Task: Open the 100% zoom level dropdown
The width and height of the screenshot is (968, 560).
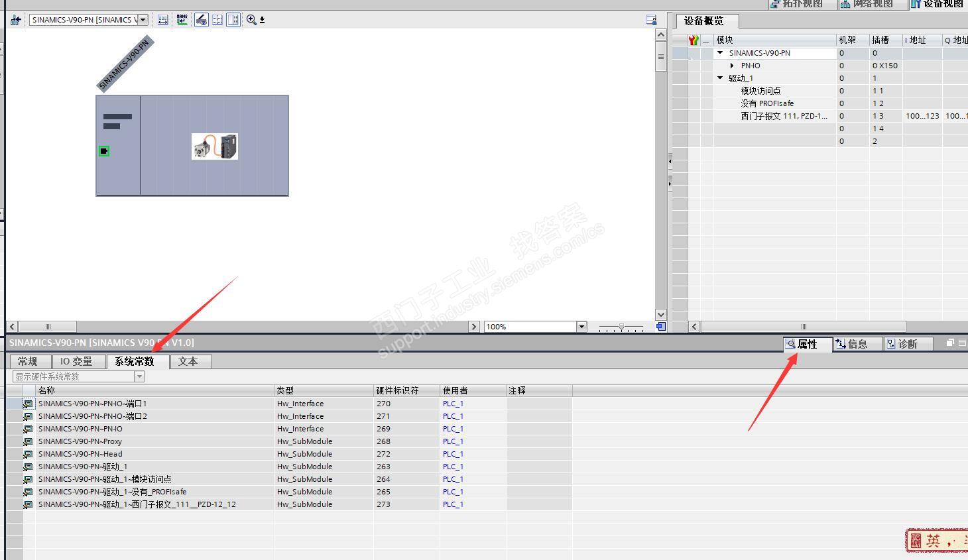Action: (581, 326)
